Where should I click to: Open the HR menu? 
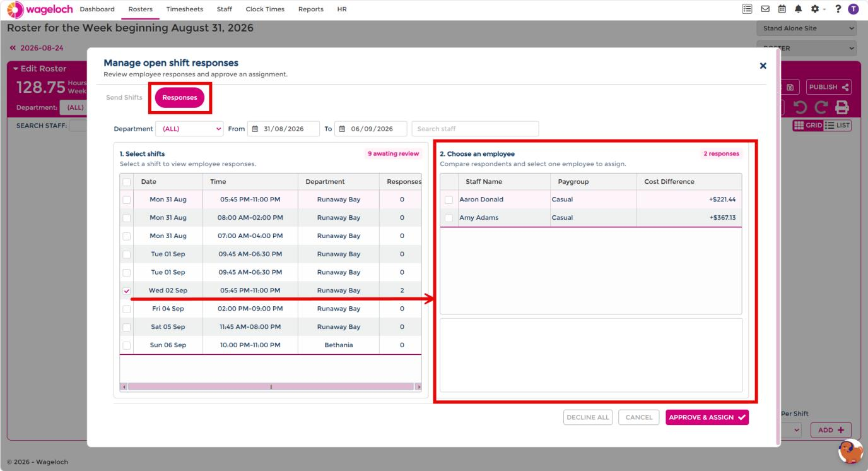pyautogui.click(x=343, y=9)
